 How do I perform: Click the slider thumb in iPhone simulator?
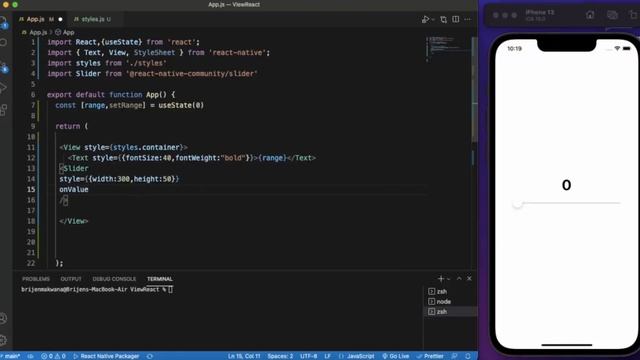coord(518,203)
